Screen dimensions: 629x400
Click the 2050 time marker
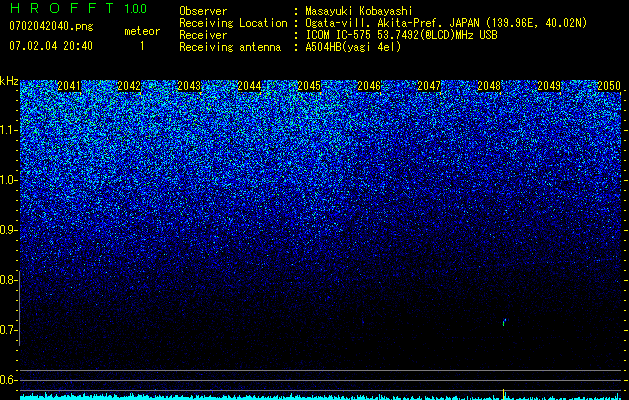click(609, 86)
